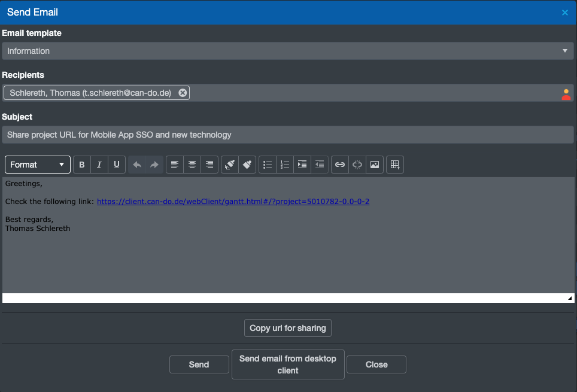The image size is (577, 392).
Task: Toggle italic formatting
Action: coord(99,165)
